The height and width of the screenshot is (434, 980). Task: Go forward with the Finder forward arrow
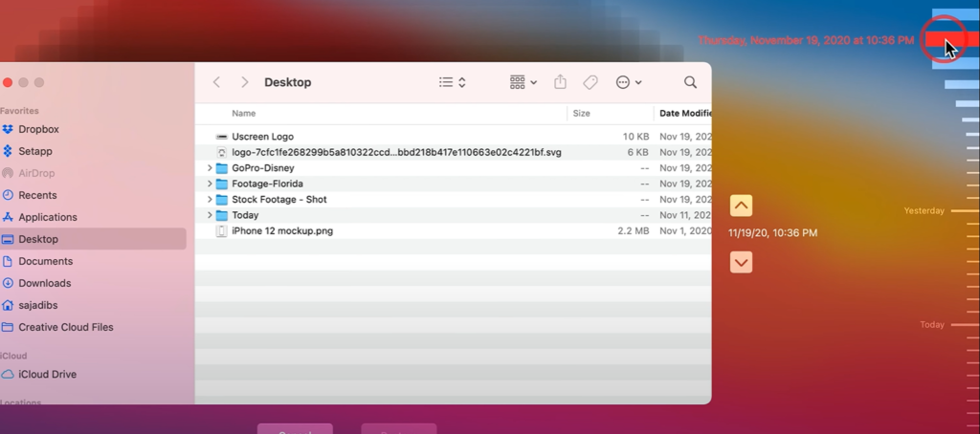coord(244,82)
